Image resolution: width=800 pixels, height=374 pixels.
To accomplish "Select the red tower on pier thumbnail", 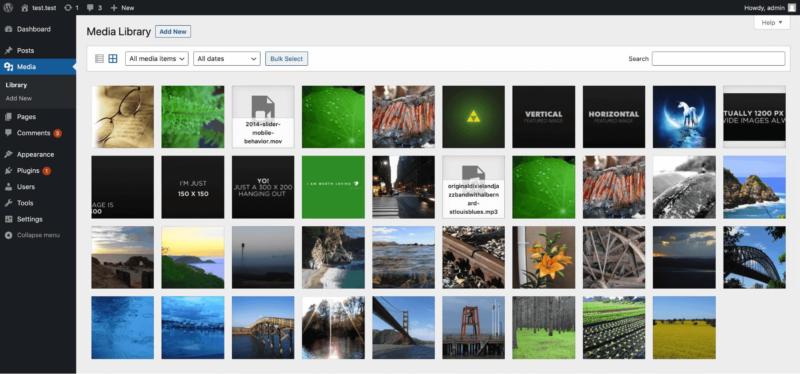I will click(x=473, y=328).
